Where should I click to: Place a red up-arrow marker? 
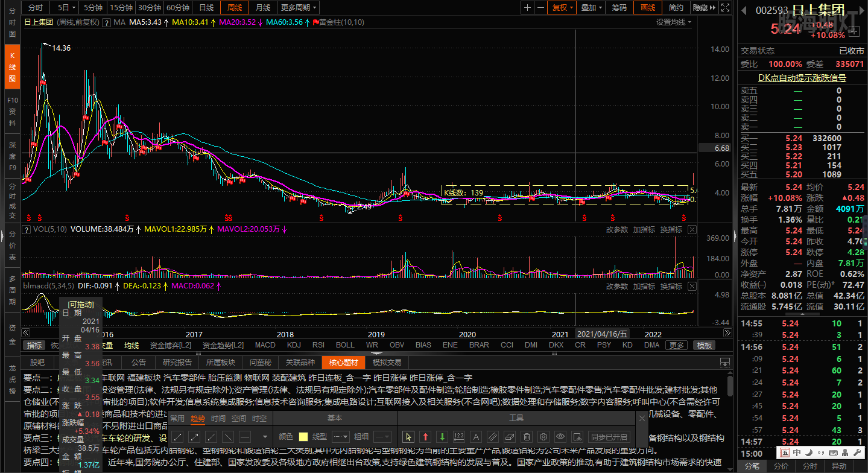tap(425, 436)
